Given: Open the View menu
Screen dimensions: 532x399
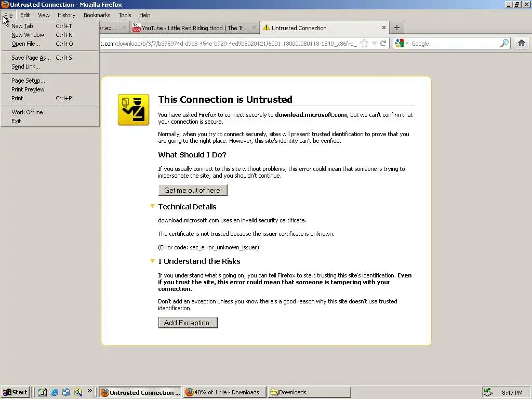Looking at the screenshot, I should 44,15.
